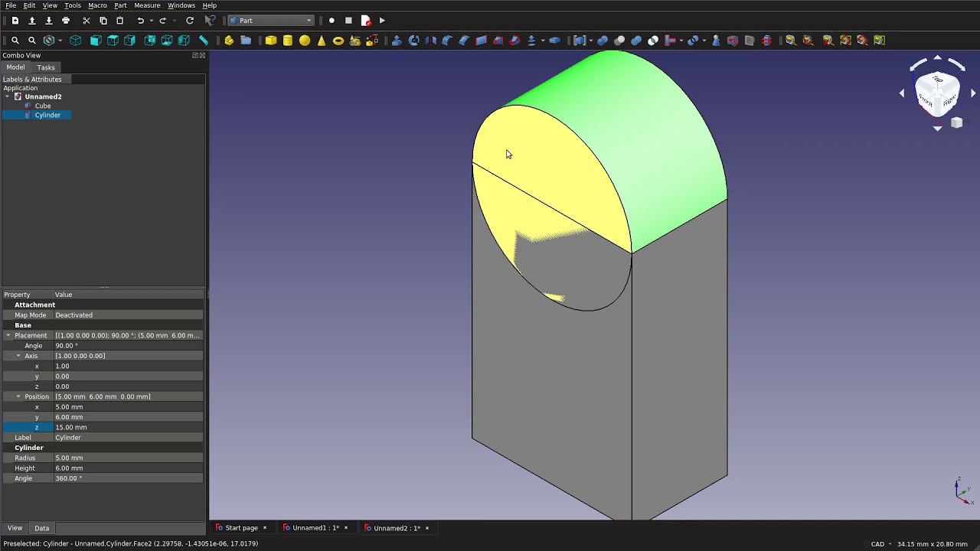The image size is (980, 551).
Task: Set the top view cube icon
Action: [113, 41]
